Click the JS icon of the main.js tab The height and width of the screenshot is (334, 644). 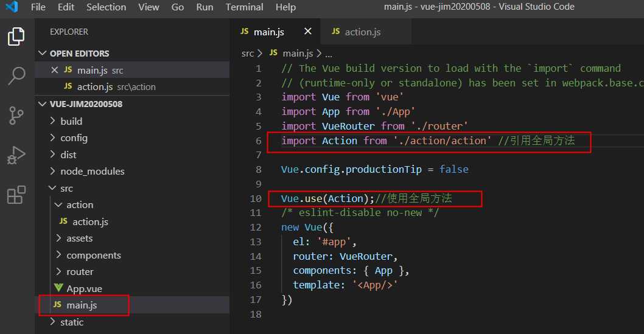[x=244, y=31]
